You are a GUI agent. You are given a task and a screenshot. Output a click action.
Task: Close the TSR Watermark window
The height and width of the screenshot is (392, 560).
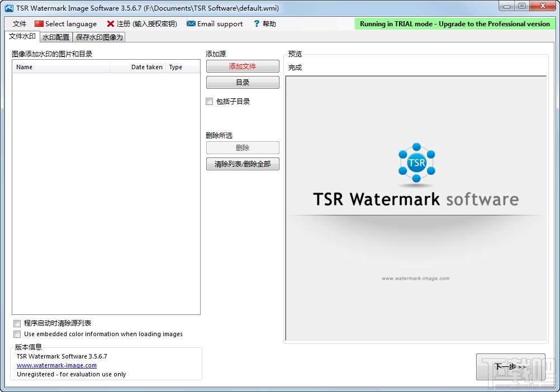tap(543, 6)
